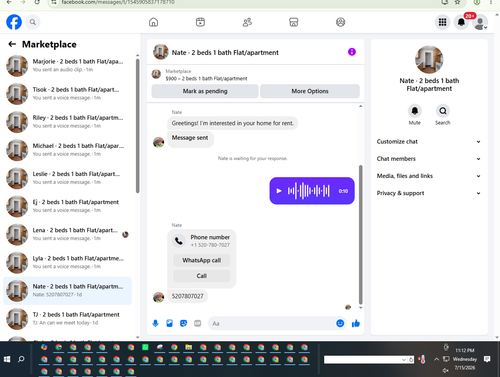Expand Customize chat section
The image size is (500, 377).
(x=429, y=142)
